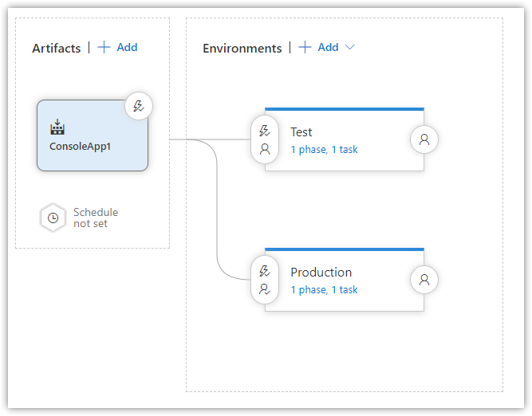Image resolution: width=532 pixels, height=416 pixels.
Task: Select the Production environment card title
Action: 321,273
